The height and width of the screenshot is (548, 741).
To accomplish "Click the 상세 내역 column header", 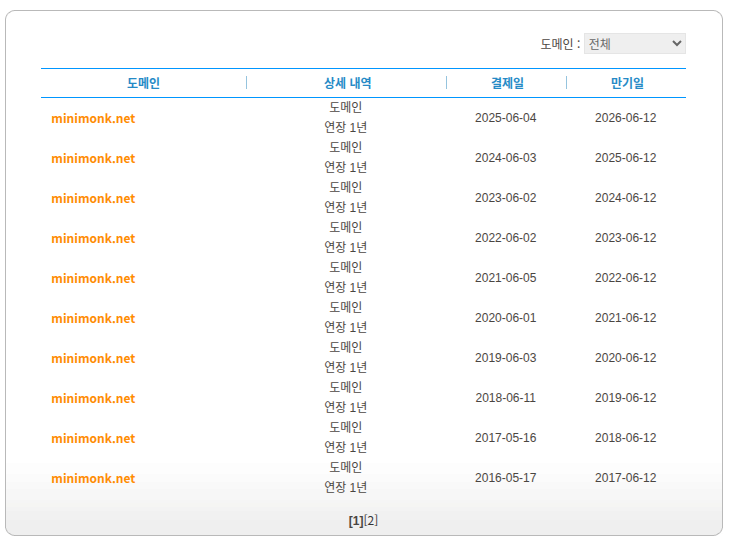I will pyautogui.click(x=347, y=83).
